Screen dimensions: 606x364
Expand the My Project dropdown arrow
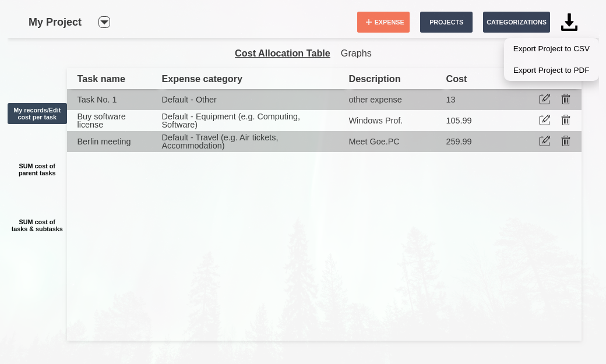click(x=104, y=22)
